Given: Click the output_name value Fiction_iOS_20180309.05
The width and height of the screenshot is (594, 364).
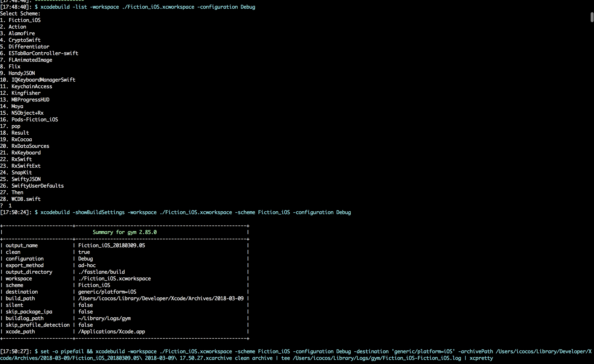Looking at the screenshot, I should [x=111, y=245].
